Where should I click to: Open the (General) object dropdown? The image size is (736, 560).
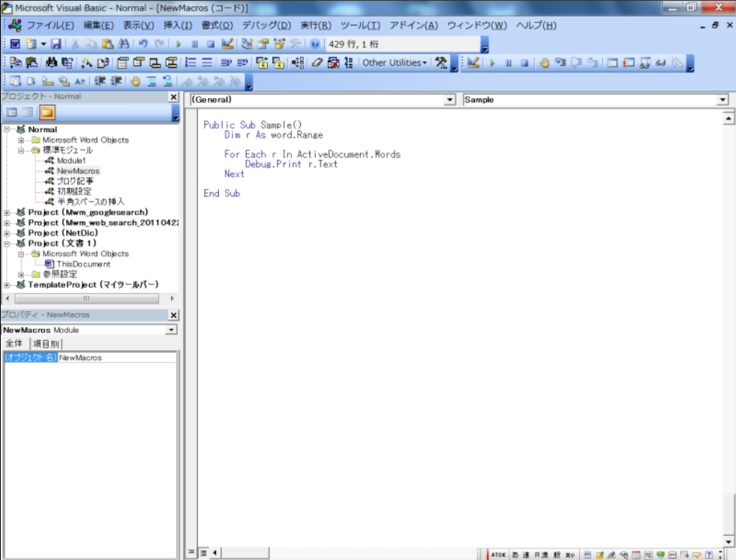tap(450, 100)
